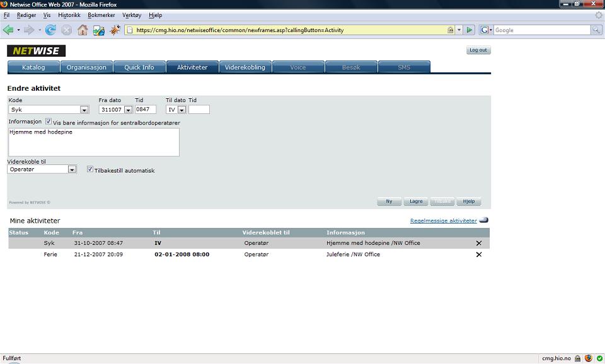Select the Besøk tab

point(351,67)
